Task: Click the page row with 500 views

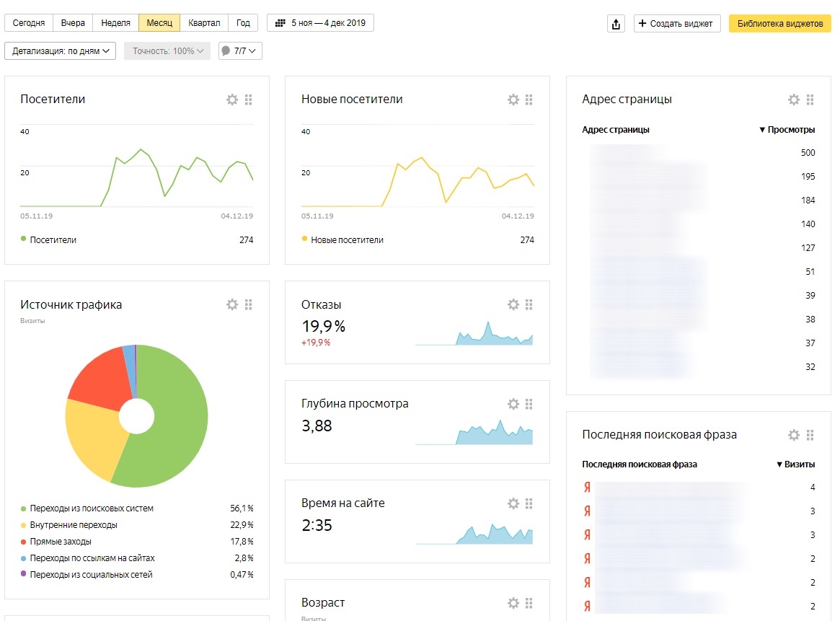Action: 699,153
